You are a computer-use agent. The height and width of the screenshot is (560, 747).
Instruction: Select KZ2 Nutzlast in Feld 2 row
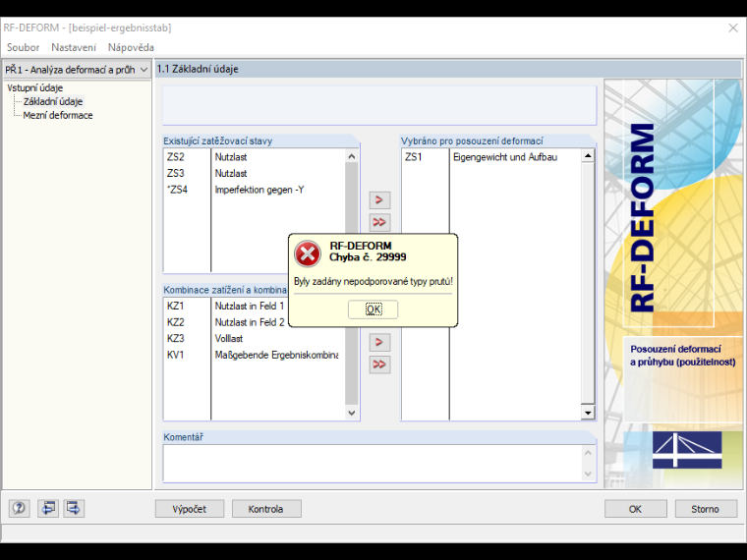[226, 322]
